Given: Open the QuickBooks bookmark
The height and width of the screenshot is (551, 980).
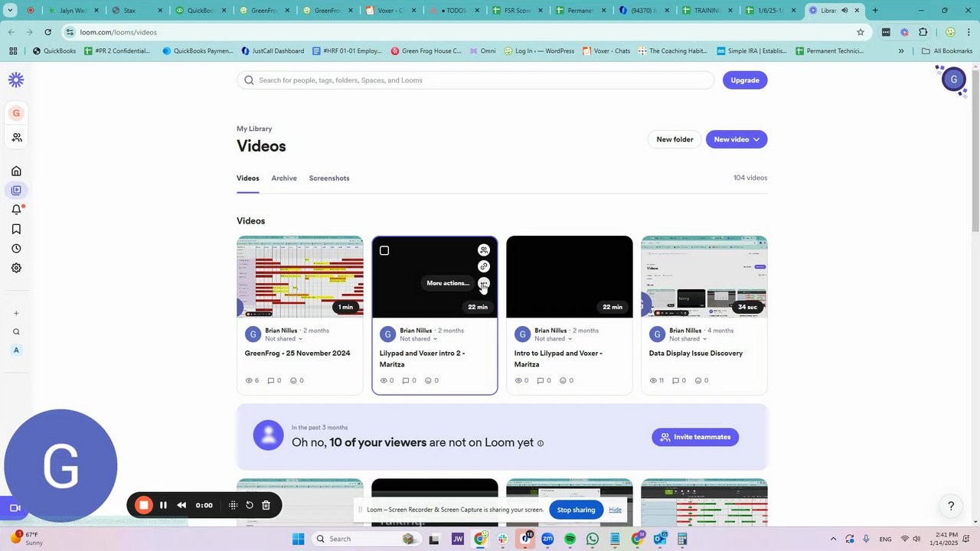Looking at the screenshot, I should click(x=54, y=51).
